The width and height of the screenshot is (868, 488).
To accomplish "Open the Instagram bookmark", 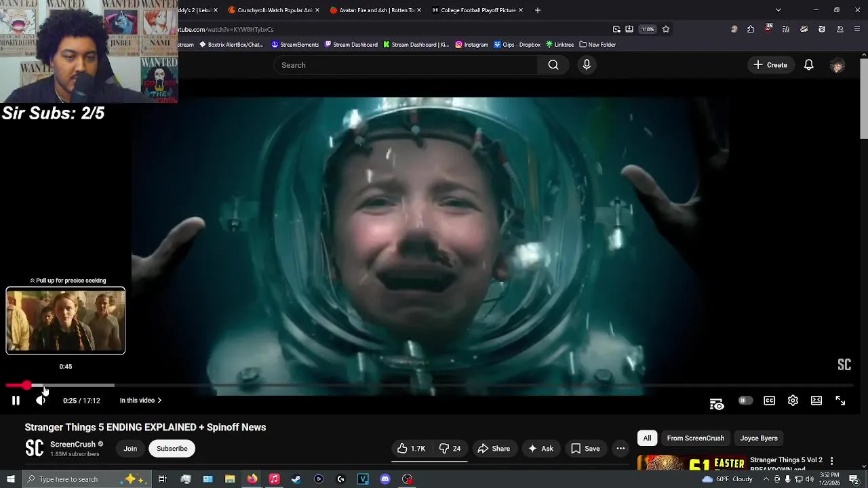I will (x=472, y=45).
